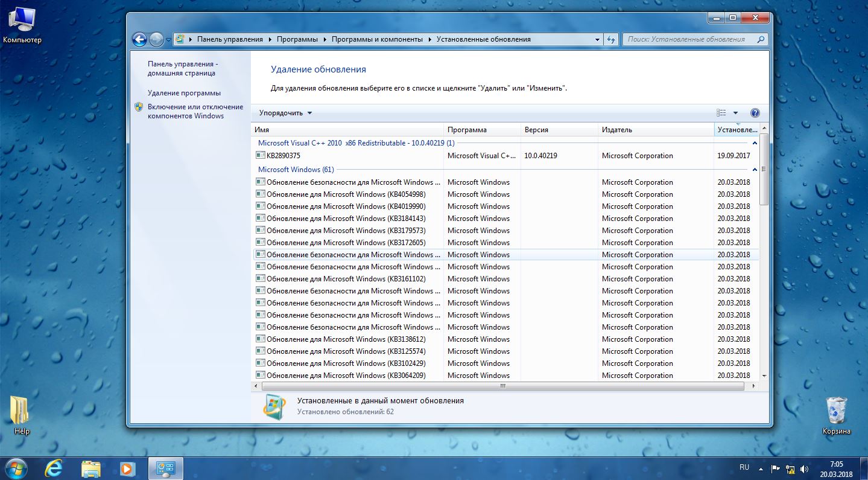Viewport: 868px width, 480px height.
Task: Click Программы in the breadcrumb path
Action: [297, 39]
